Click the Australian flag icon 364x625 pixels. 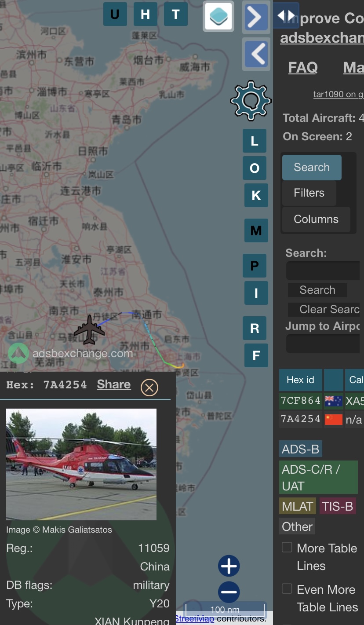(334, 401)
